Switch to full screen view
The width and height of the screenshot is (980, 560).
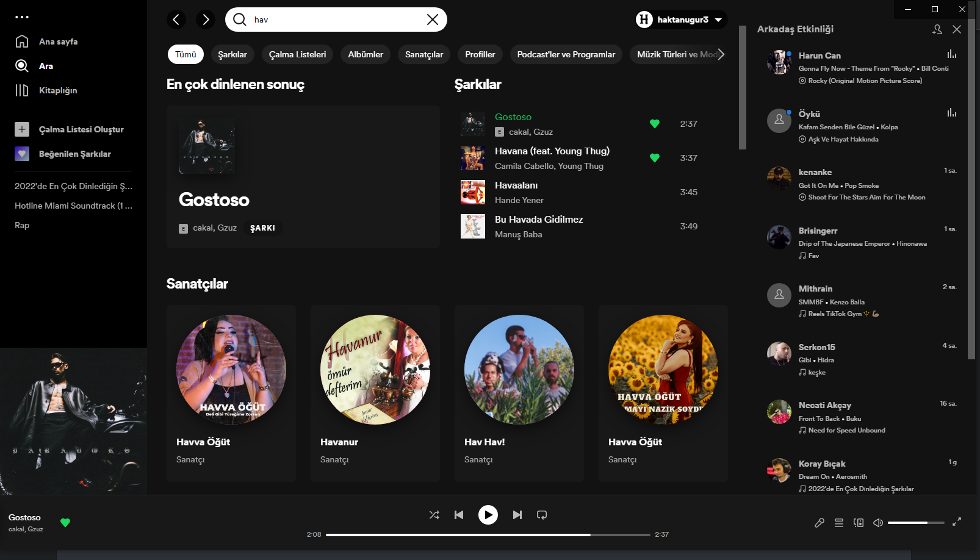[957, 522]
